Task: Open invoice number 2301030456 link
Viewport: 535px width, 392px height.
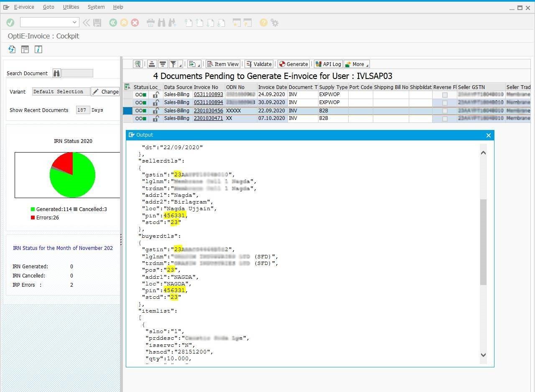Action: 209,111
